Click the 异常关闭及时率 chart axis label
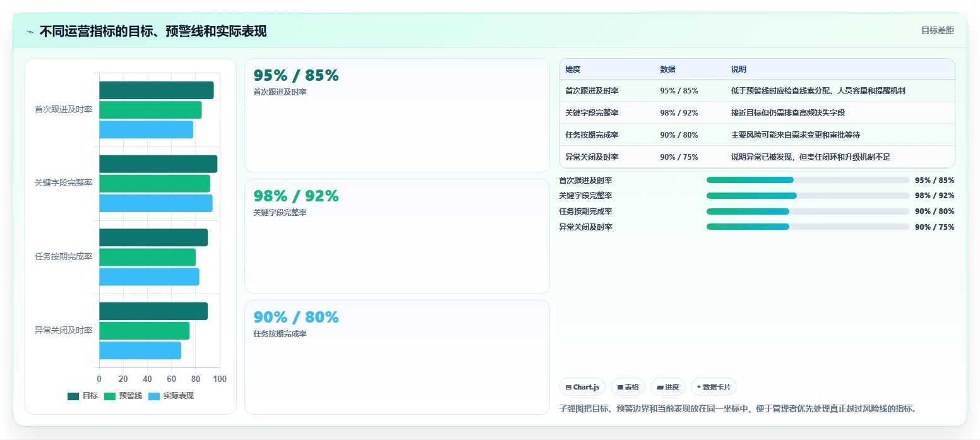Screen dimensions: 980x440 click(63, 330)
